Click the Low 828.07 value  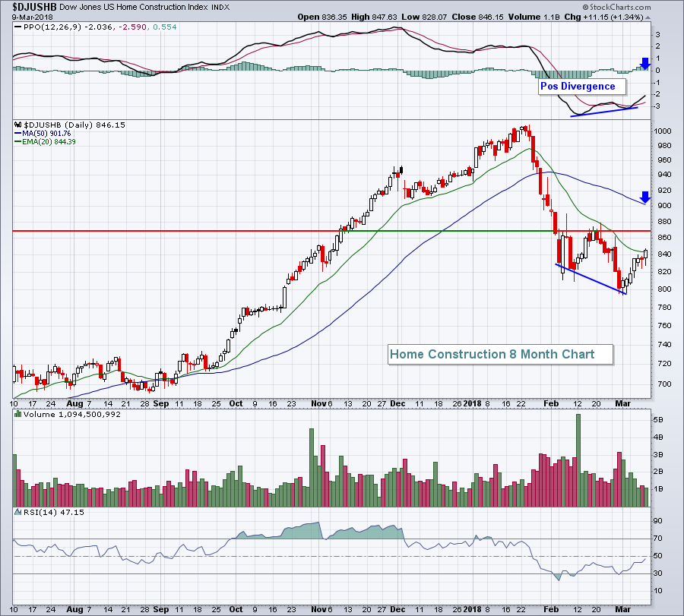pyautogui.click(x=424, y=17)
